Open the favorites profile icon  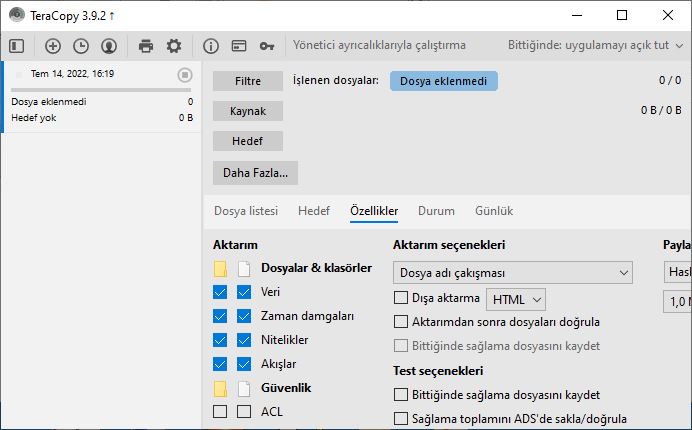coord(109,46)
